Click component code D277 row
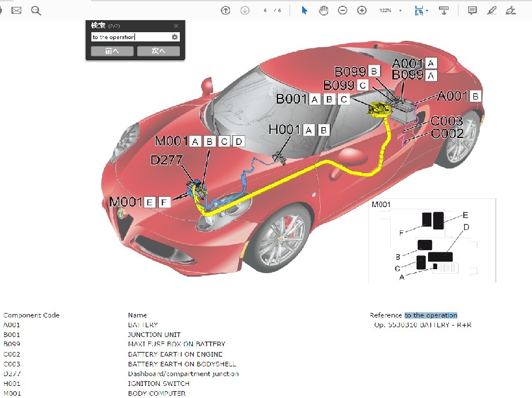The image size is (532, 398). click(x=12, y=373)
